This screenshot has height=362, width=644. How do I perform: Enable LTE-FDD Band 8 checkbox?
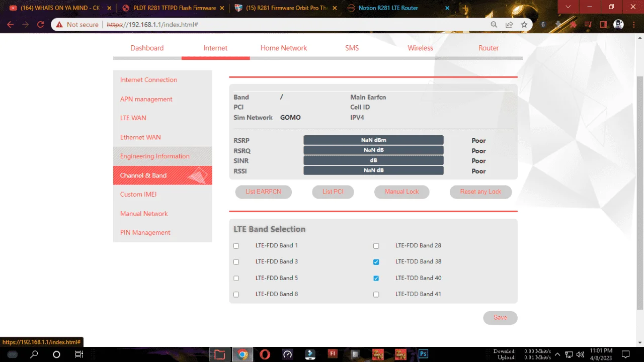pos(236,295)
